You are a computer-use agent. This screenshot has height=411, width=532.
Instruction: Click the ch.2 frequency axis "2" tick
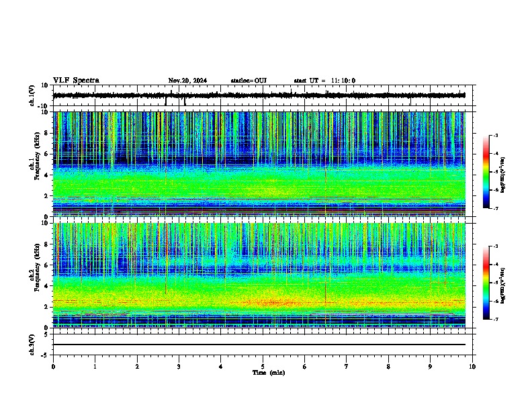(46, 307)
